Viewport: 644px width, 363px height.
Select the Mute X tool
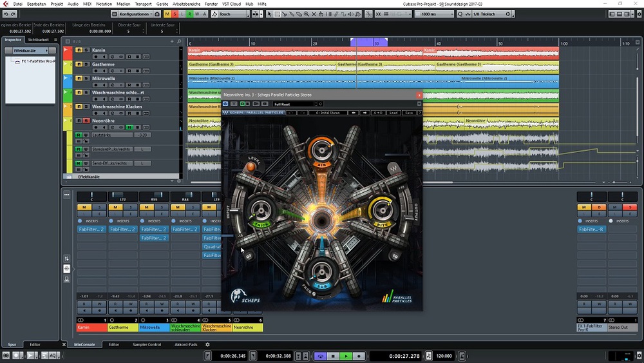(x=314, y=14)
